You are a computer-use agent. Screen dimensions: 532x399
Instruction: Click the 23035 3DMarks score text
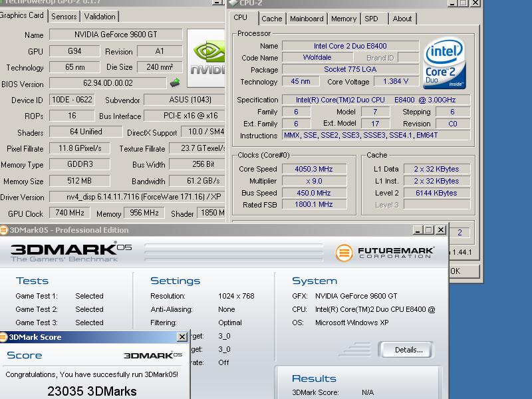92,391
